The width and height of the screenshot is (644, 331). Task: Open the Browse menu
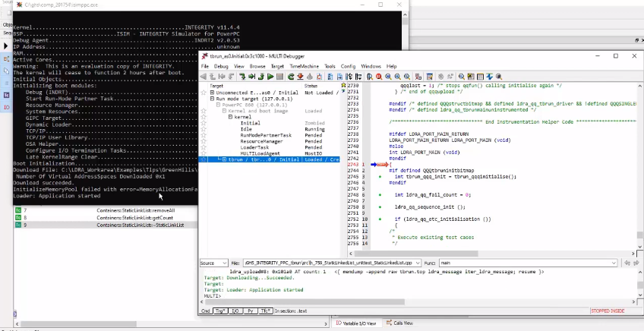coord(257,66)
